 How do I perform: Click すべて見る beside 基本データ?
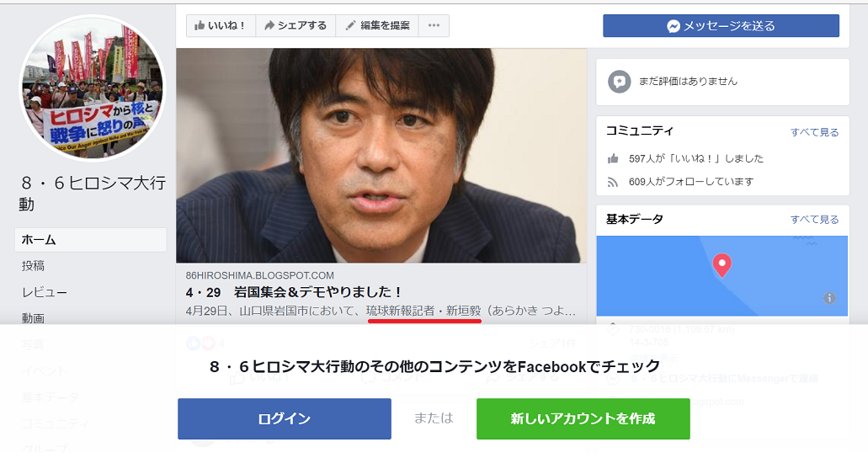[814, 220]
